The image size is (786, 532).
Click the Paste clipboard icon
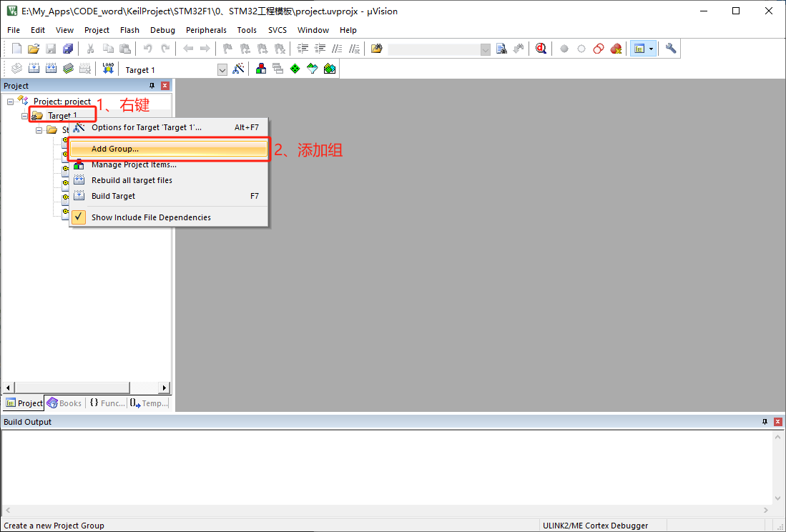point(125,49)
